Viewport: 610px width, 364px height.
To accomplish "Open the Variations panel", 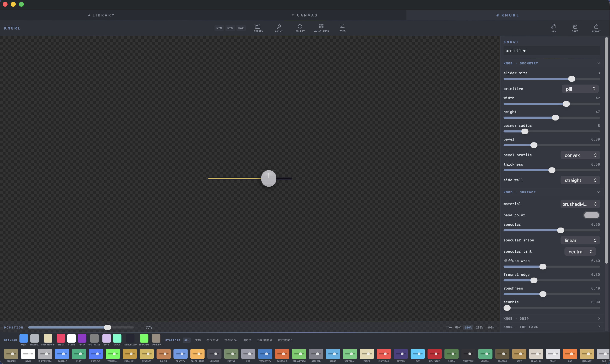I will click(x=321, y=28).
